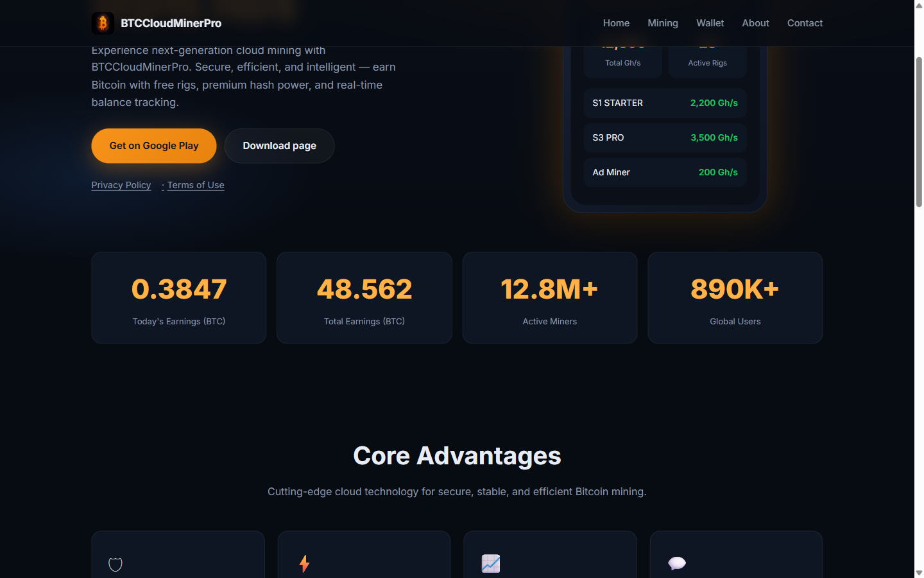Select the S3 PRO rig row
Viewport: 924px width, 578px height.
pos(665,137)
